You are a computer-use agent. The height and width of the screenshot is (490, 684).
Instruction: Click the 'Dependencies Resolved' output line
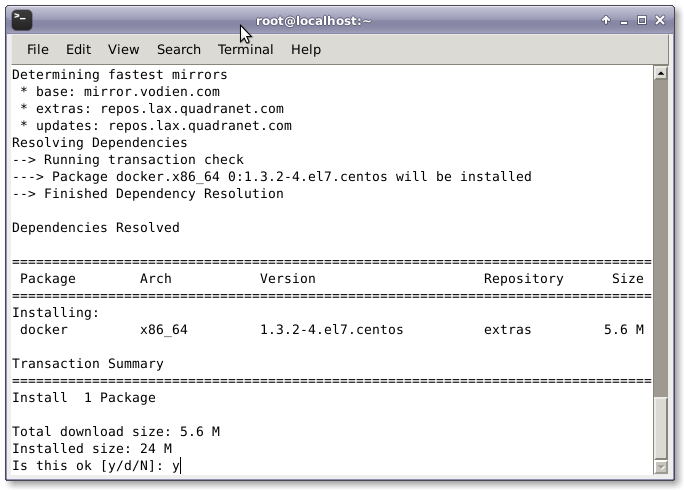tap(95, 227)
